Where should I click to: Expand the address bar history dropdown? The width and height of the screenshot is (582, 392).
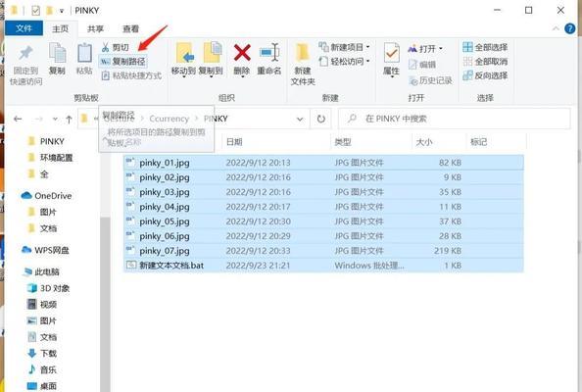tap(300, 120)
